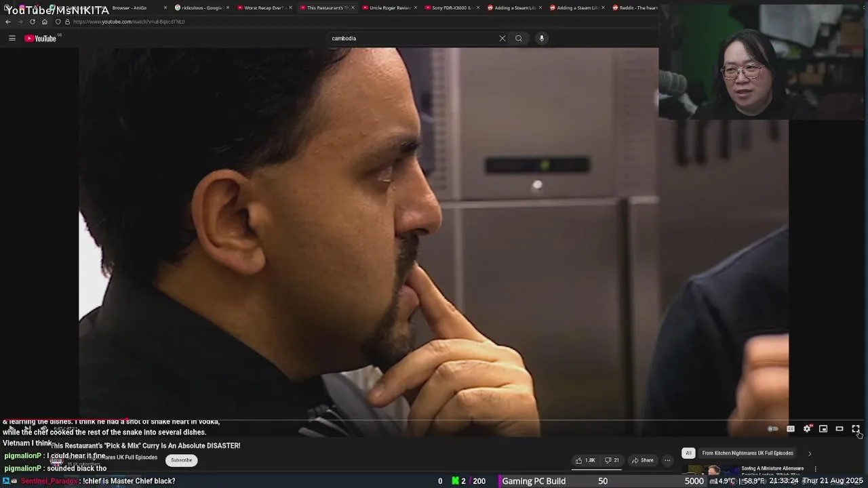Clear the search box with X icon

pyautogui.click(x=502, y=39)
